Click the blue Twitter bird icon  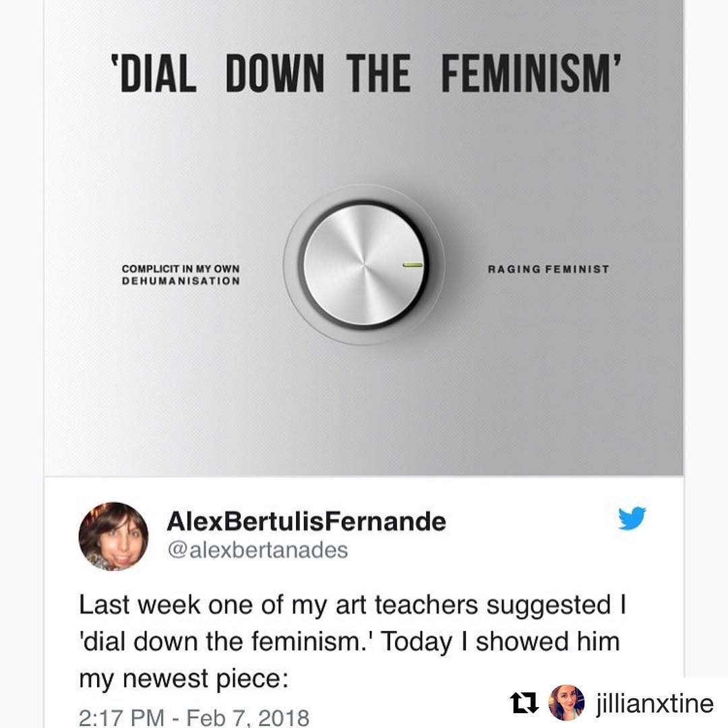pyautogui.click(x=632, y=518)
